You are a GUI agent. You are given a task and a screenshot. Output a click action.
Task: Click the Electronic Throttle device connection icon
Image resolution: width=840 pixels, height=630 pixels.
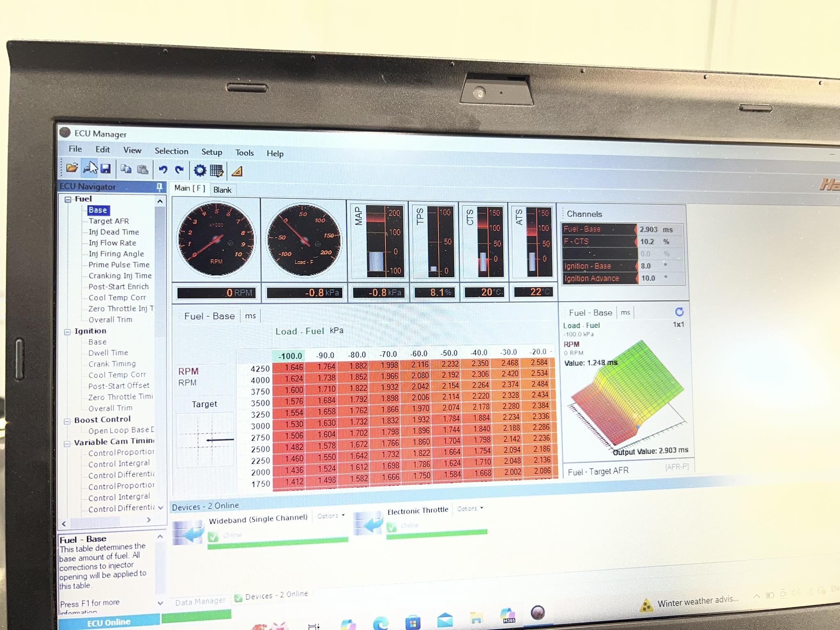click(368, 523)
